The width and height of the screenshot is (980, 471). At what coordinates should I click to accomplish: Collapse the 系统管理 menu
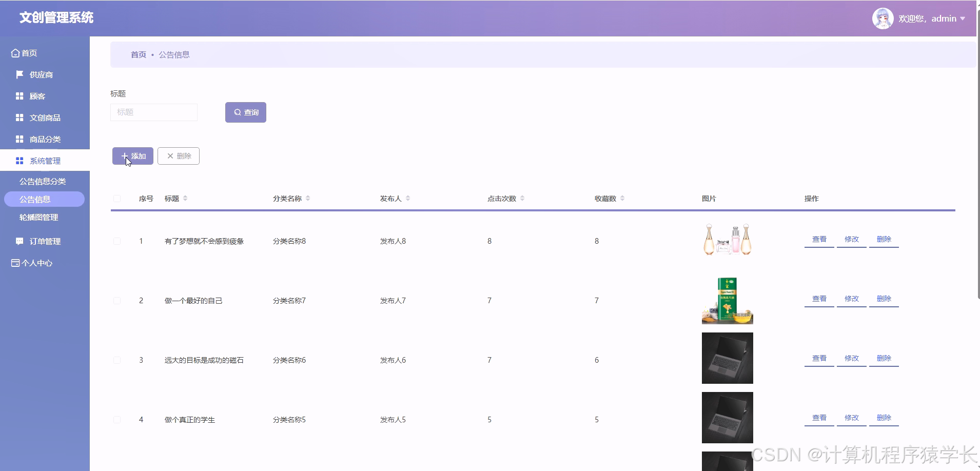45,161
